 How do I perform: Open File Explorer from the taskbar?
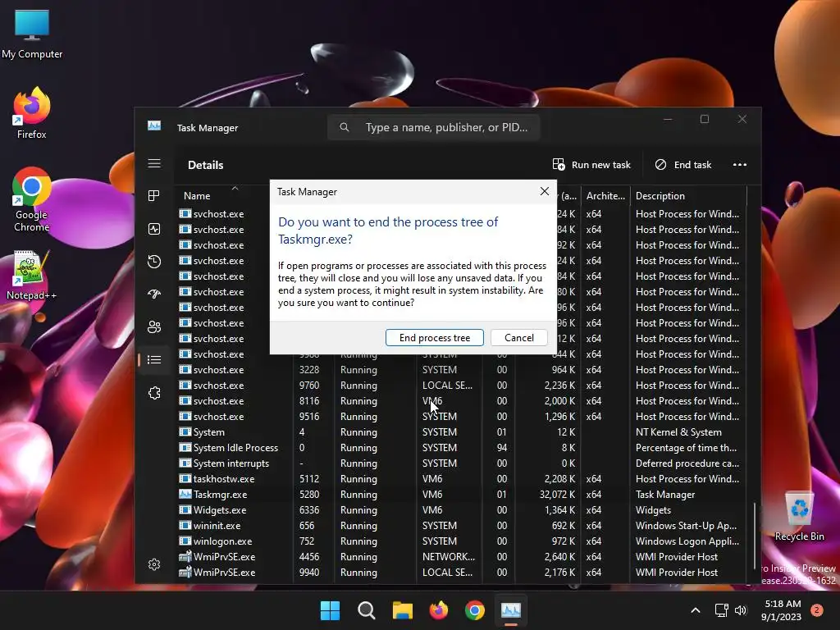pyautogui.click(x=402, y=610)
